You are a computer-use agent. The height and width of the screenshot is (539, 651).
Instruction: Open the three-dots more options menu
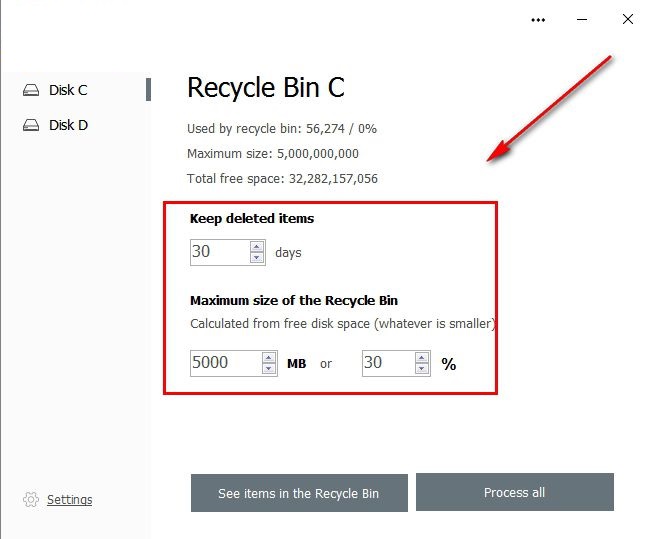coord(538,20)
